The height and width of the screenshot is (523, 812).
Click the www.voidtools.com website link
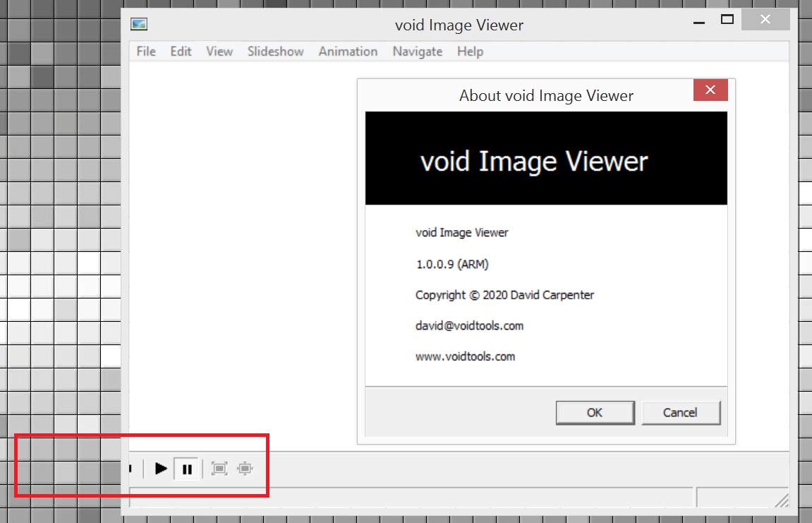[465, 356]
